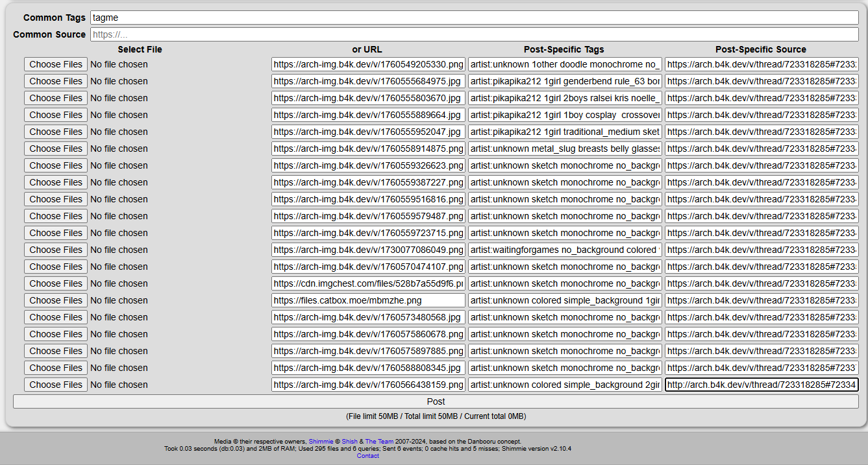
Task: Choose Files for the catbox.moe row
Action: [56, 300]
